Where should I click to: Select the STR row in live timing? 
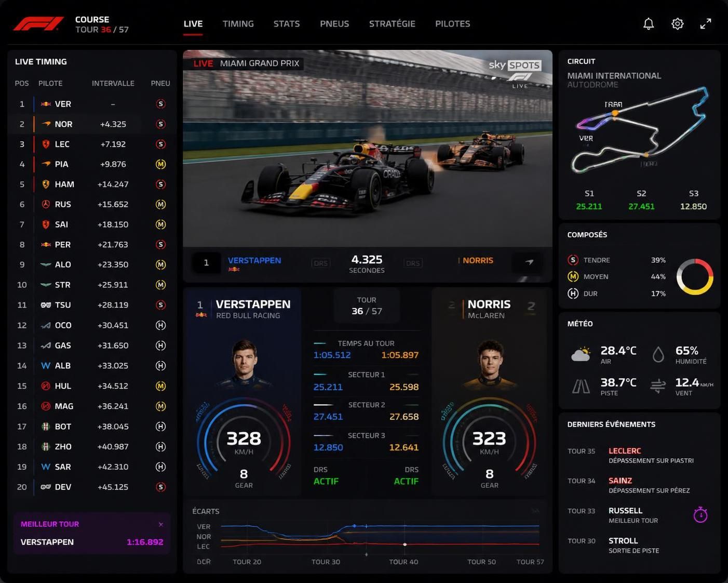[92, 285]
